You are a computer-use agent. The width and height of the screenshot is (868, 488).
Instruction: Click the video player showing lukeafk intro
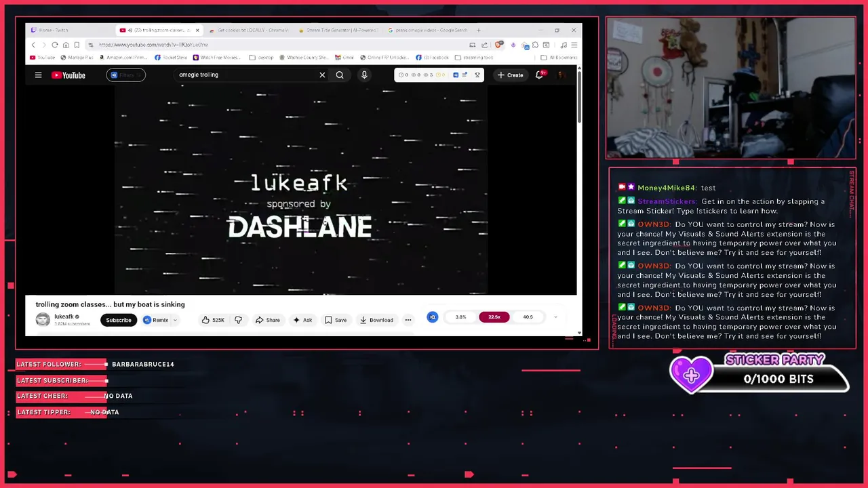click(301, 190)
